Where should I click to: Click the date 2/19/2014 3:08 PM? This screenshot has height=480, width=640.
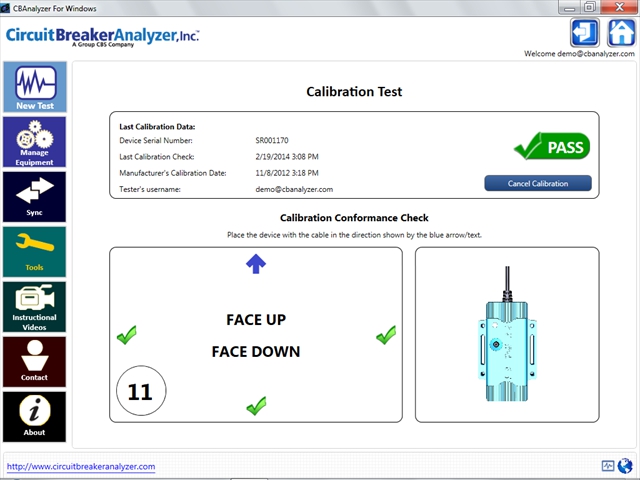click(287, 157)
